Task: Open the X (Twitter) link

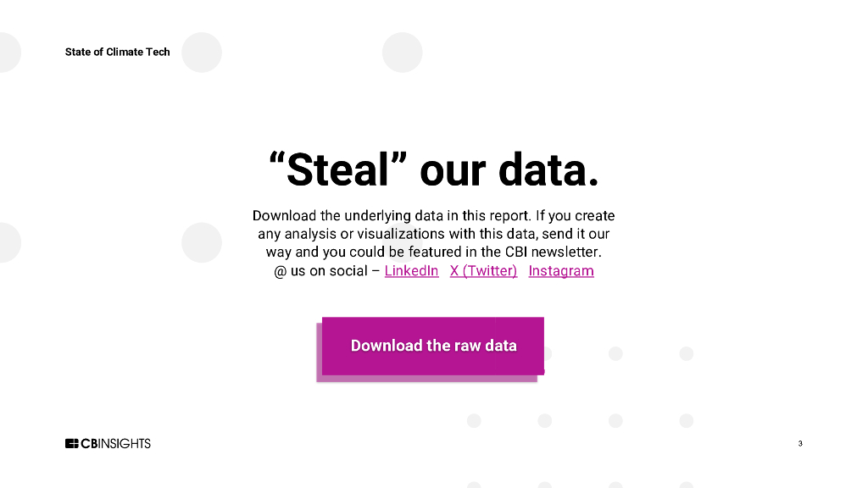Action: pyautogui.click(x=483, y=271)
